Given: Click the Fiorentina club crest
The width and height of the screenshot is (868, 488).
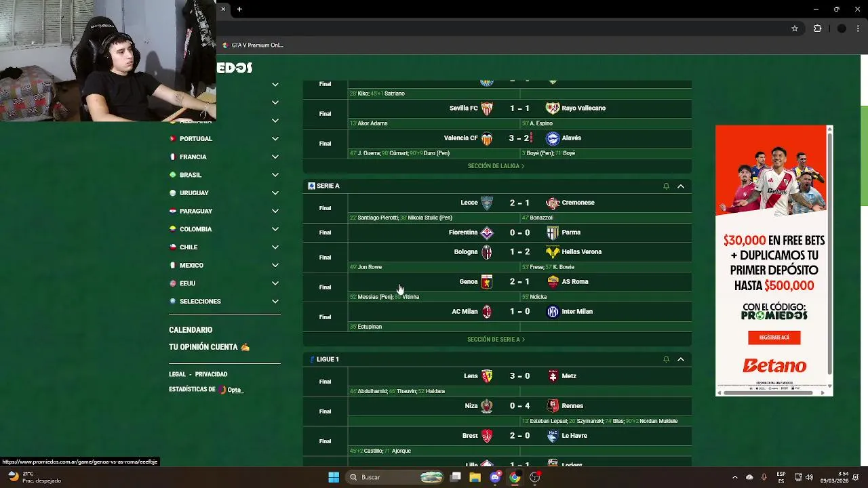Looking at the screenshot, I should [487, 232].
